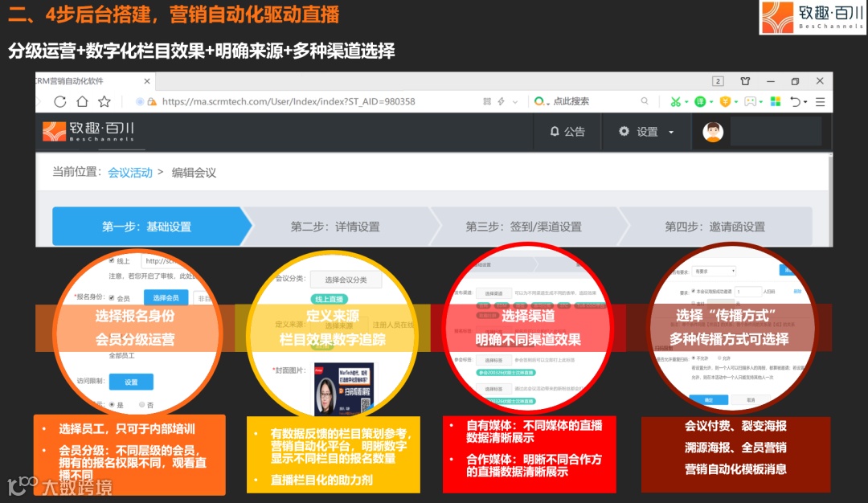Open the 封面图片 cover image thumbnail
Screen dimensions: 868x503
click(344, 389)
